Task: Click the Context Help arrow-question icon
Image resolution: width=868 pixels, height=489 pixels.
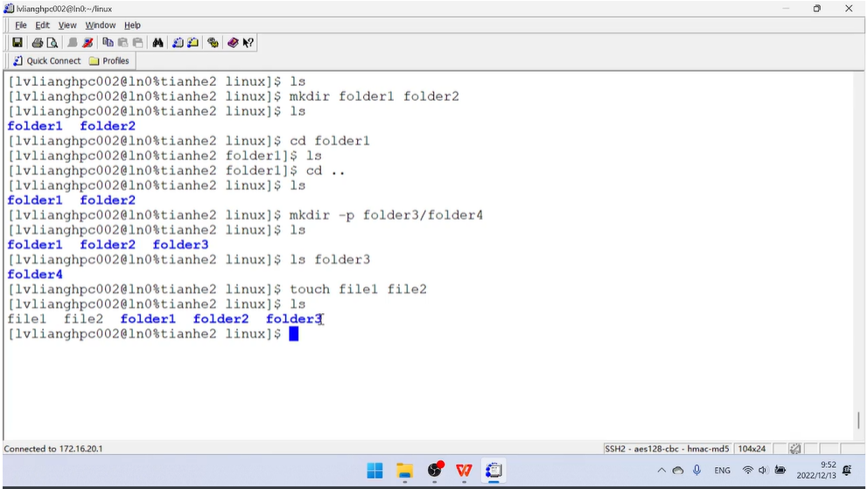Action: (248, 43)
